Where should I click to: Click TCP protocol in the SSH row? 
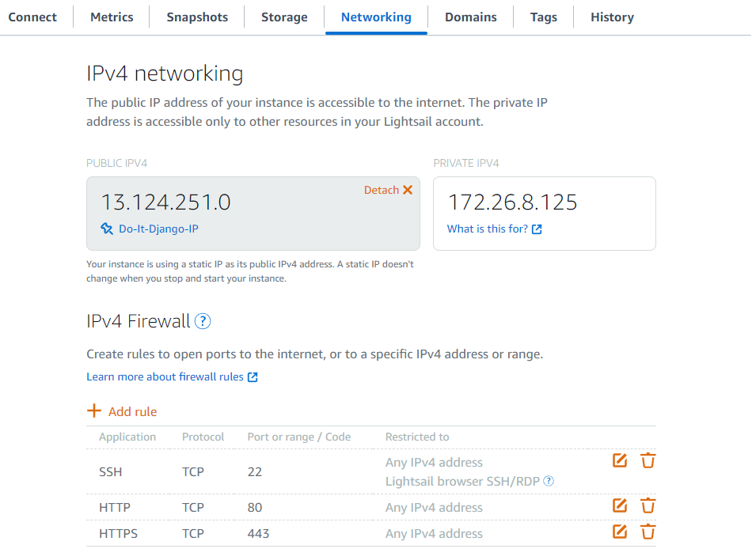coord(193,472)
